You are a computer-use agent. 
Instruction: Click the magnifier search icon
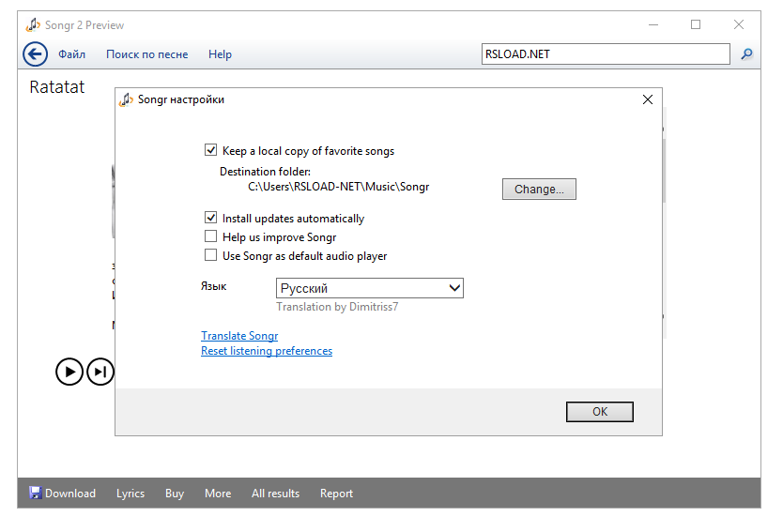click(746, 53)
